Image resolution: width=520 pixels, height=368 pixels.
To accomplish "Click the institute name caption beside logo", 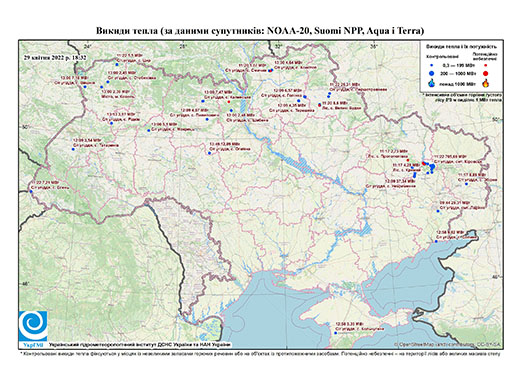I will click(x=140, y=344).
